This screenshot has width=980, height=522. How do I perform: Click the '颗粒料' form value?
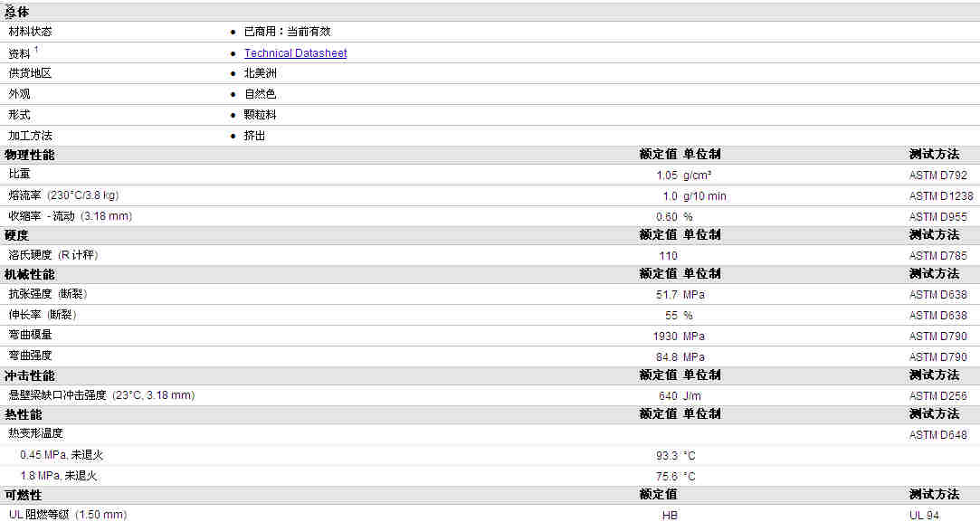click(260, 115)
